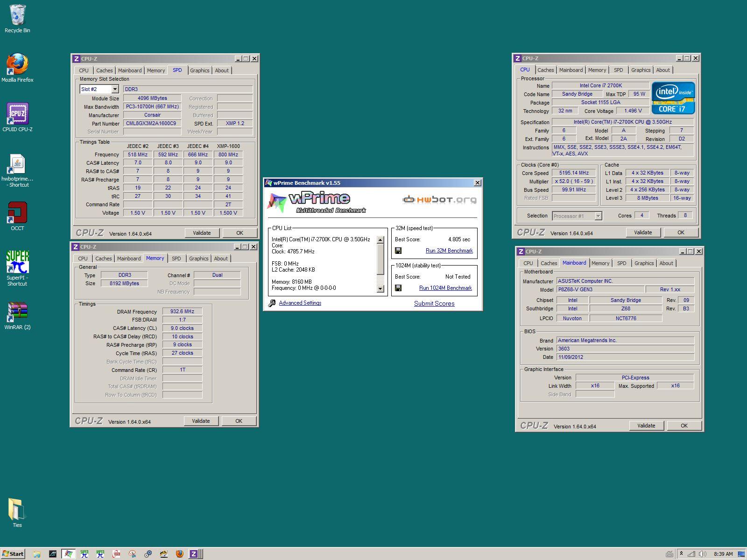The image size is (747, 560).
Task: Click the Super PI taskbar icon
Action: (84, 554)
